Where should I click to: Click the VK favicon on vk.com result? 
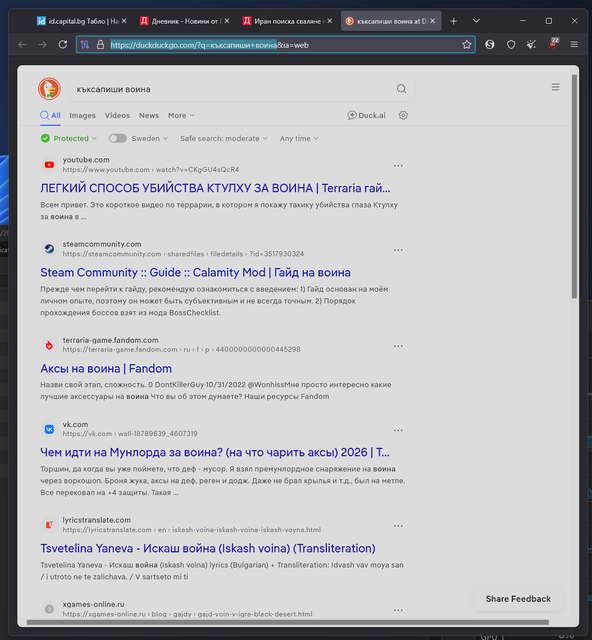[49, 429]
